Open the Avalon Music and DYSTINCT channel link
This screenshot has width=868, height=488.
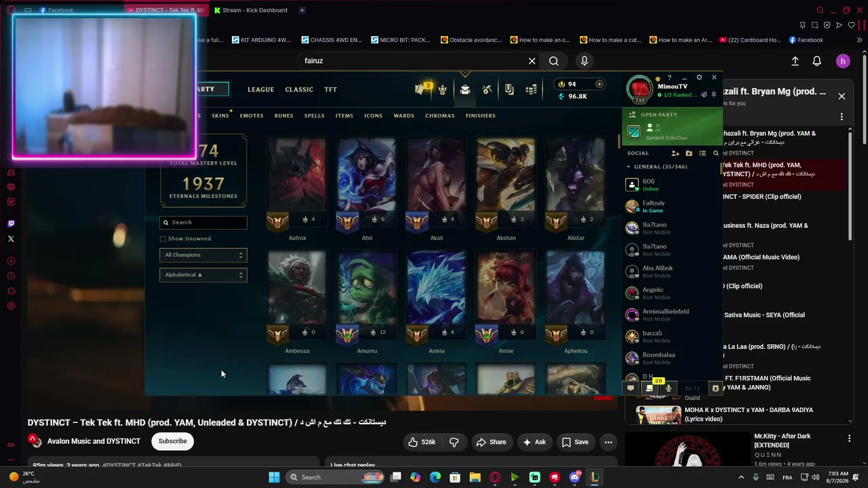pyautogui.click(x=94, y=441)
